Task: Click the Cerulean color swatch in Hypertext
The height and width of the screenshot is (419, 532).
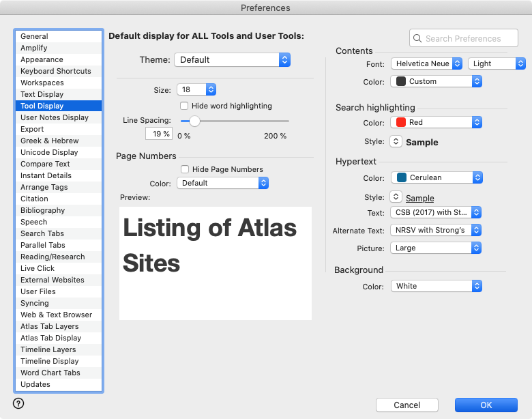Action: [401, 177]
